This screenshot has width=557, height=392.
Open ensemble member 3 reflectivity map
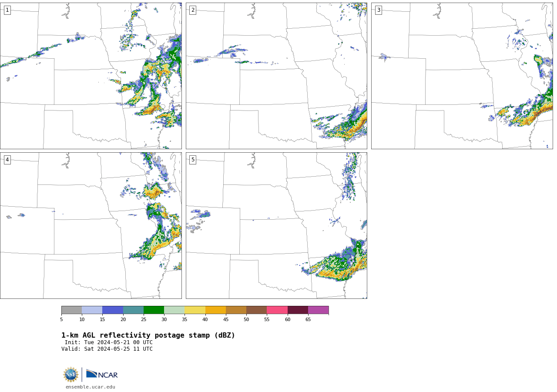(462, 76)
